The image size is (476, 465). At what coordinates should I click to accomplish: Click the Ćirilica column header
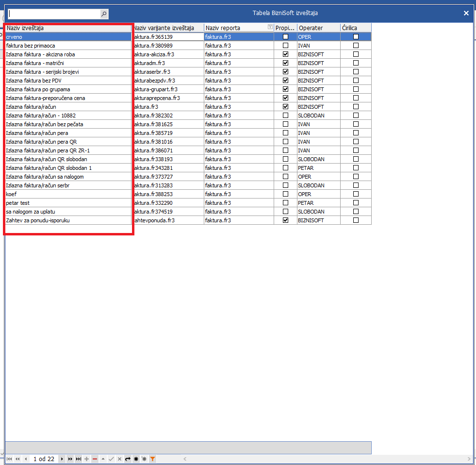coord(356,28)
